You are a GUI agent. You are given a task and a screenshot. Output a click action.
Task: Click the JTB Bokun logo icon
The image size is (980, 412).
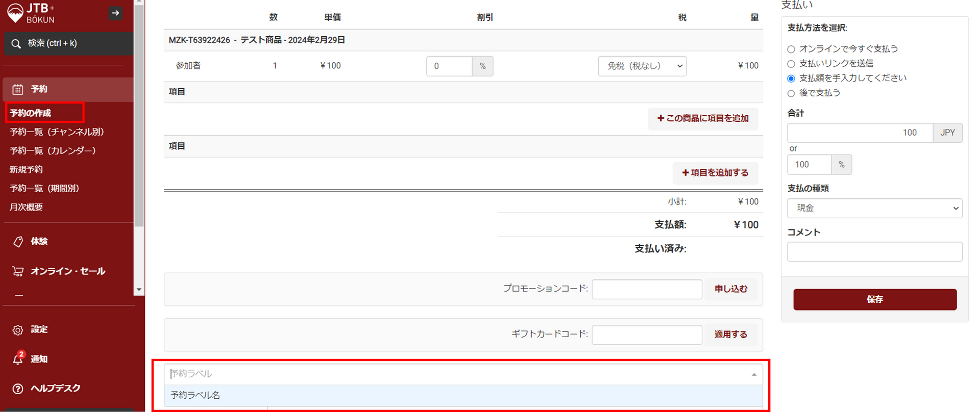click(x=15, y=13)
